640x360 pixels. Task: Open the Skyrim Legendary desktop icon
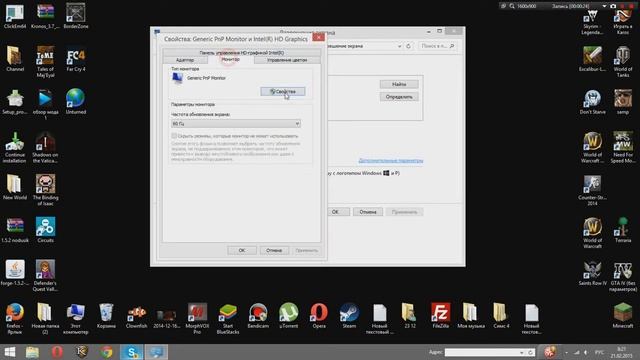[x=592, y=22]
